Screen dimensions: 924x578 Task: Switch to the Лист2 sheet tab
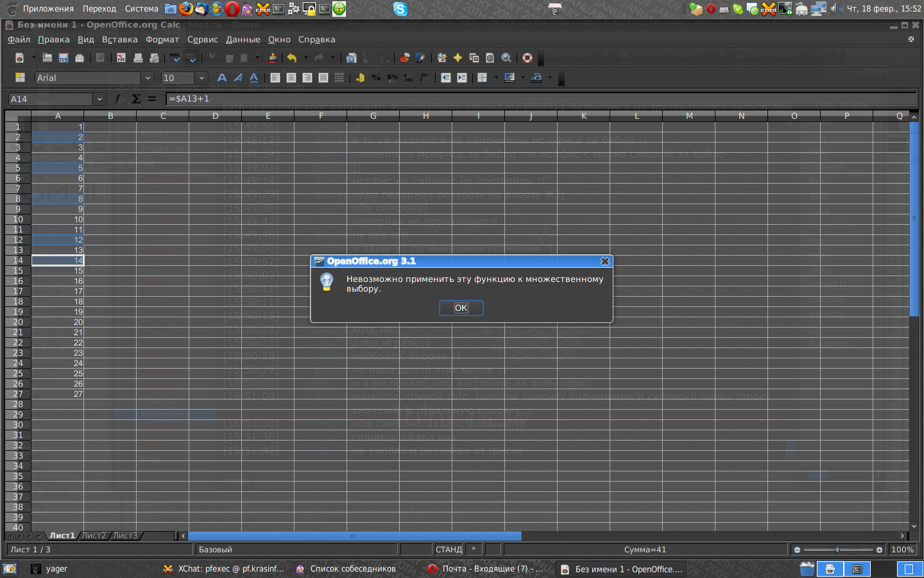[x=94, y=536]
